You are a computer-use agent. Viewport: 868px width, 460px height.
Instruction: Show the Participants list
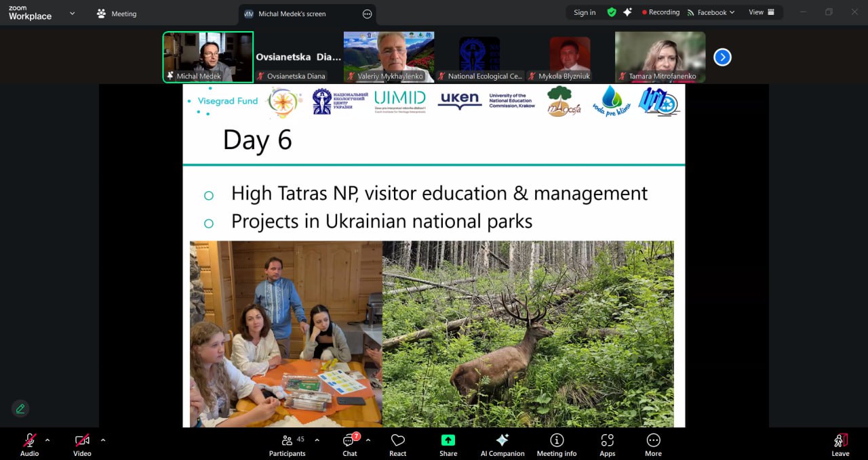pos(288,444)
